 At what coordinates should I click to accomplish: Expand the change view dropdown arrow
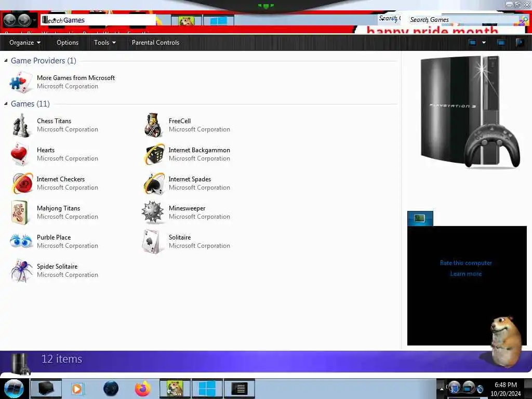(x=484, y=43)
